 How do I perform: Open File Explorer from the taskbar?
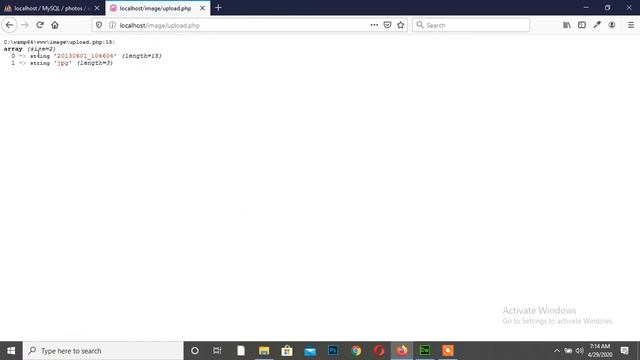pyautogui.click(x=264, y=351)
